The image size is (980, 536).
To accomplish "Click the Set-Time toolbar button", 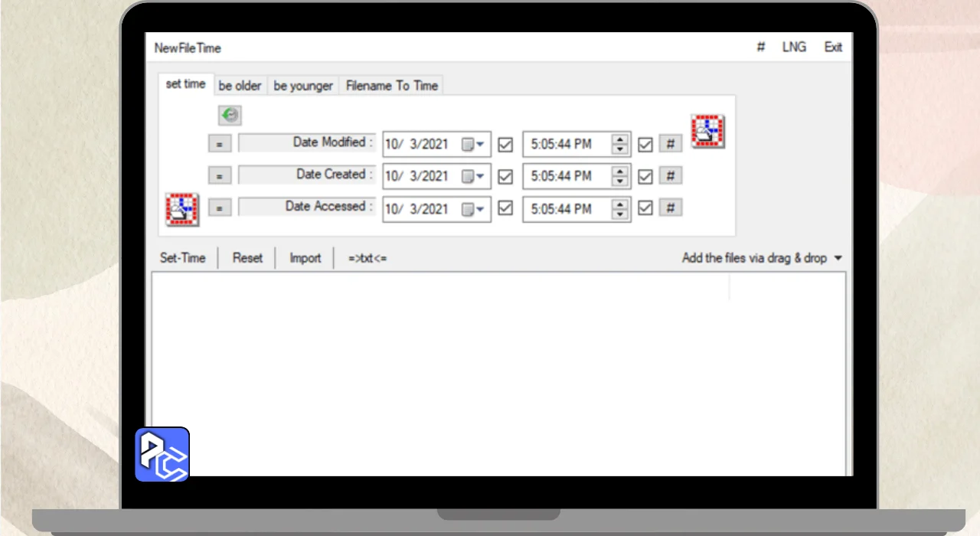I will [x=183, y=258].
